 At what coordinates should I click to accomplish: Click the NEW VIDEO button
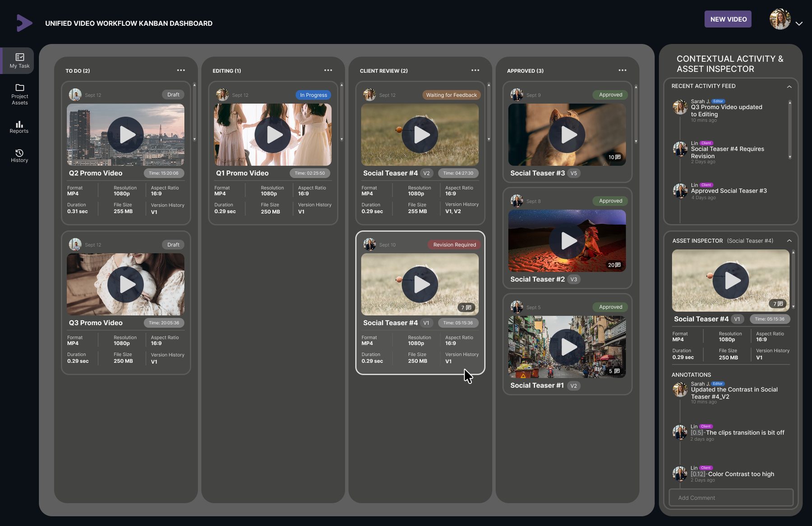(x=728, y=19)
